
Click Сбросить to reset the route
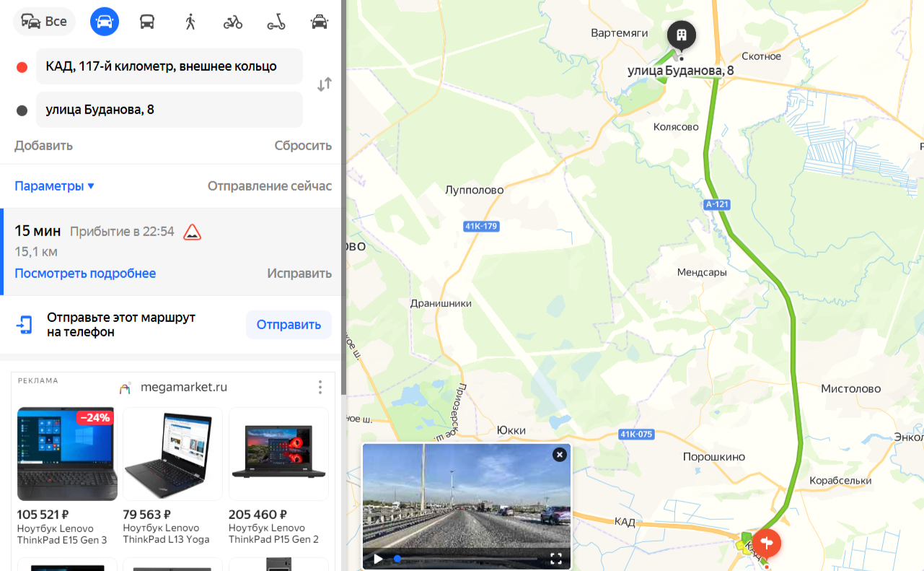303,146
